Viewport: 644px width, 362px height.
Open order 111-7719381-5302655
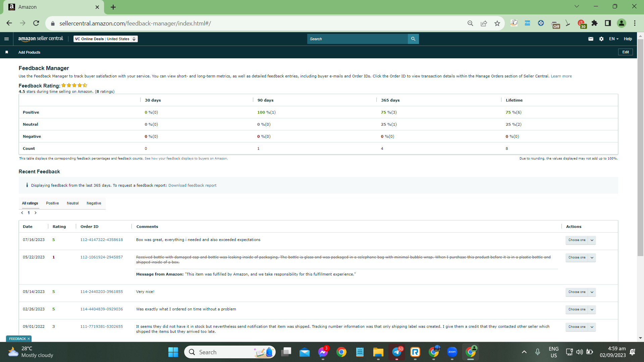(x=102, y=327)
